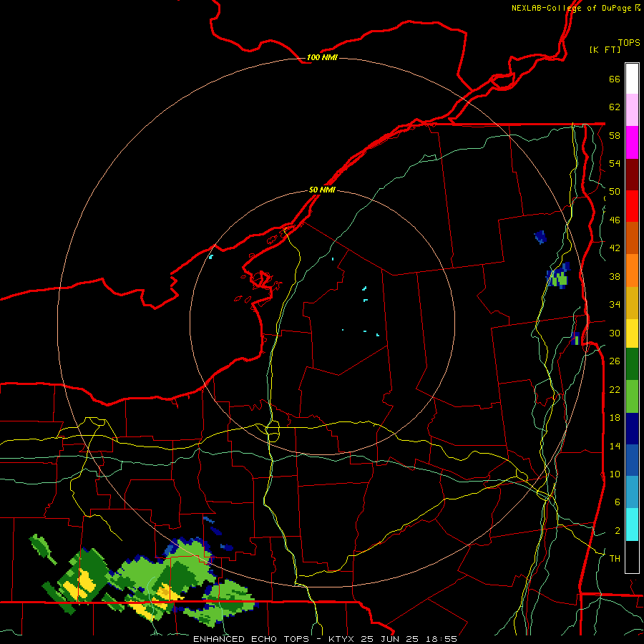Click the dark orange legend swatch
The image size is (644, 644).
click(632, 238)
